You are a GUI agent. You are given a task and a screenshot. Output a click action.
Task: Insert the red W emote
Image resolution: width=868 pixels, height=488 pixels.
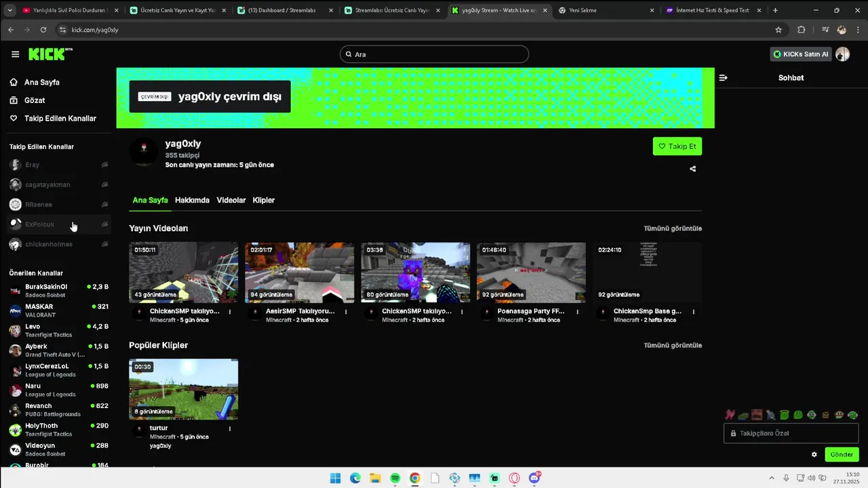point(730,414)
